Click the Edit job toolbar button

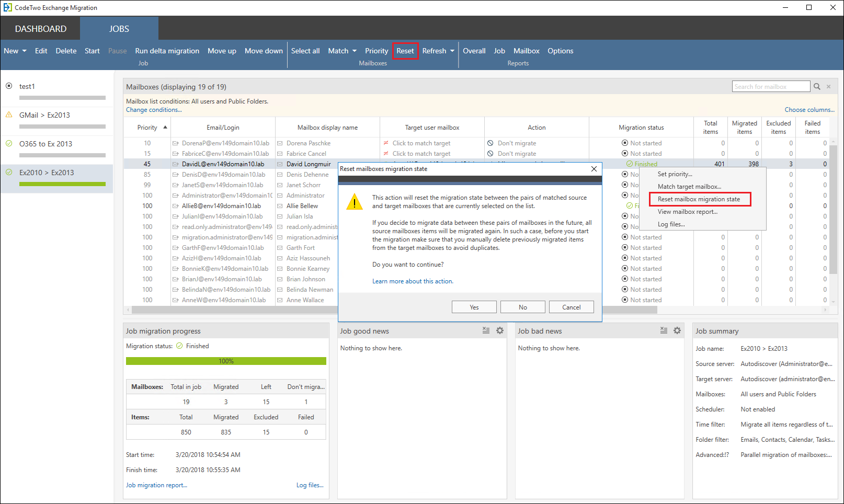click(41, 51)
